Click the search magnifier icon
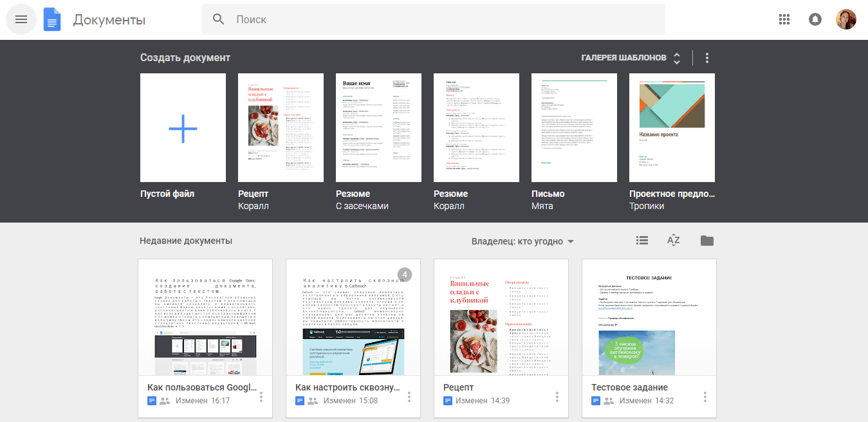The image size is (868, 422). 218,19
